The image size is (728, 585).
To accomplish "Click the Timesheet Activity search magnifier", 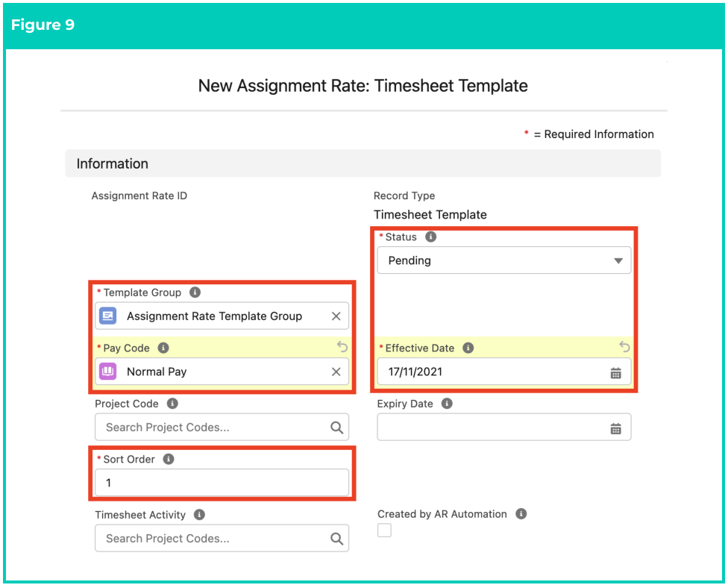I will tap(336, 539).
